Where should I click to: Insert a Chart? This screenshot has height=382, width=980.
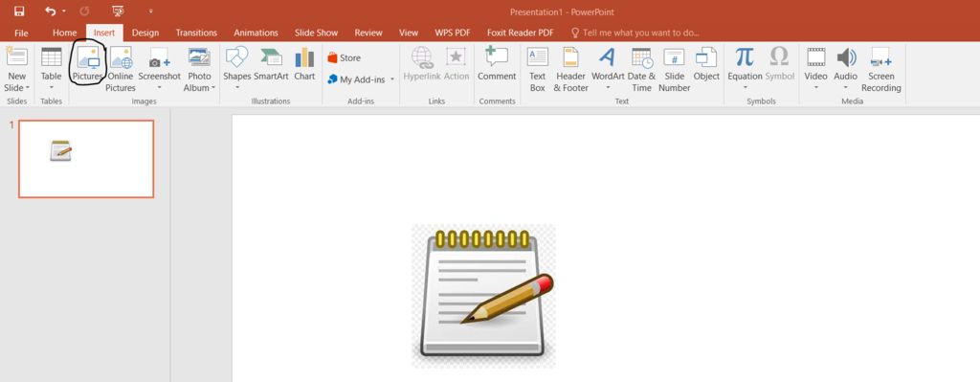click(304, 64)
